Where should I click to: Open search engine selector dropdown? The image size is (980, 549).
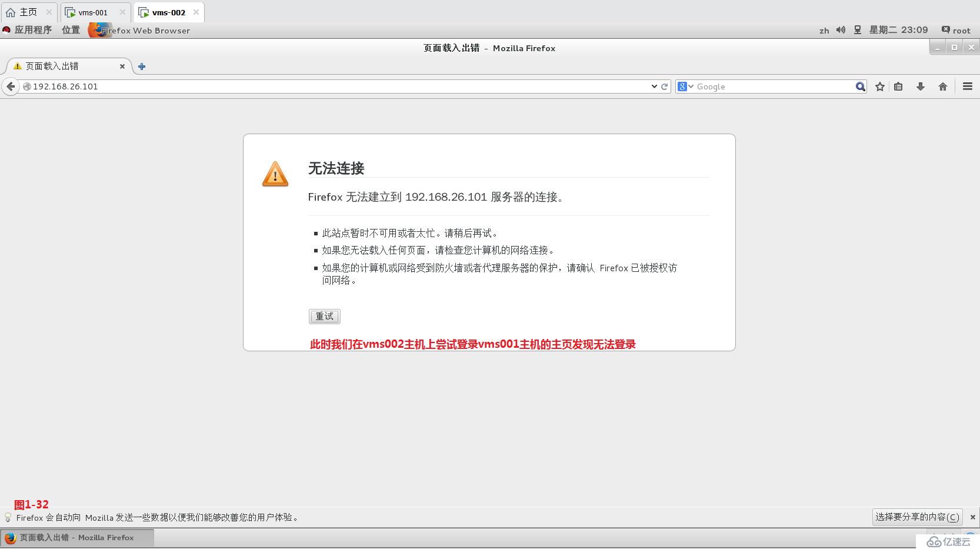click(x=686, y=86)
